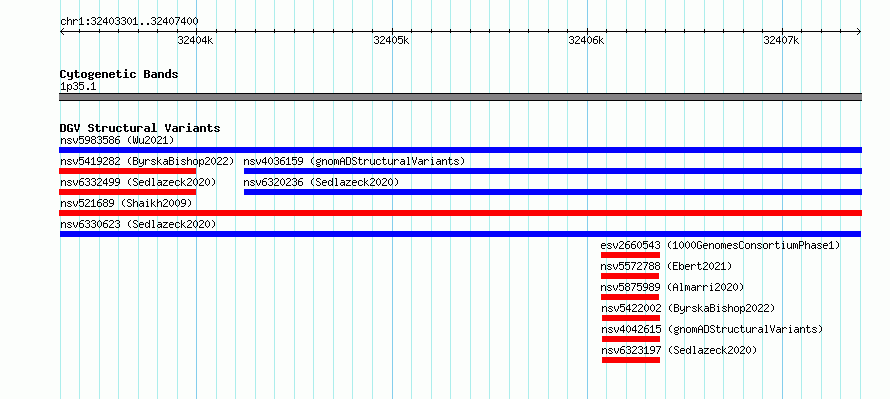Screen dimensions: 890x399
Task: Click nsv6323197 (Sedlazeck2020) variant label
Action: coord(679,350)
